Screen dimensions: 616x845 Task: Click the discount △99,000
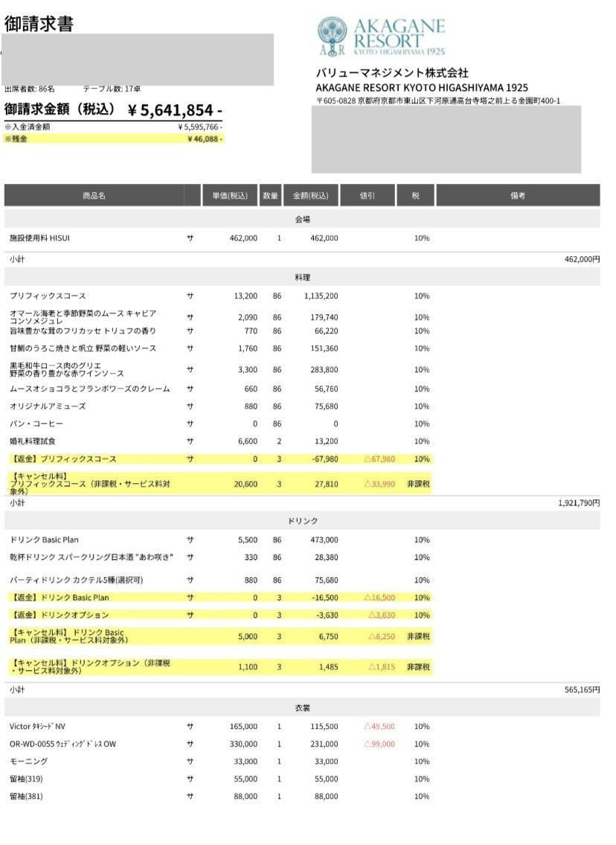(379, 744)
